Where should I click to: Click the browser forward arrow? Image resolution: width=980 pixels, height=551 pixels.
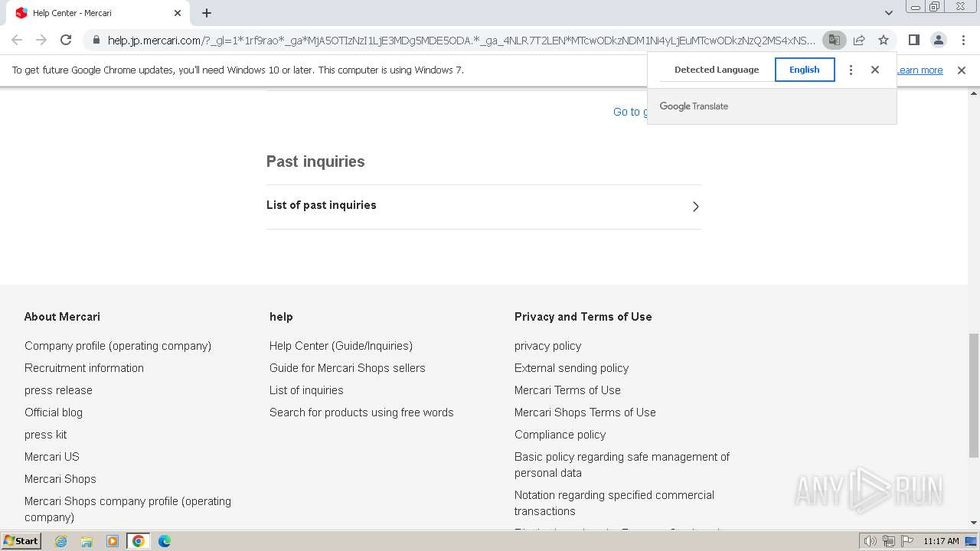(41, 40)
